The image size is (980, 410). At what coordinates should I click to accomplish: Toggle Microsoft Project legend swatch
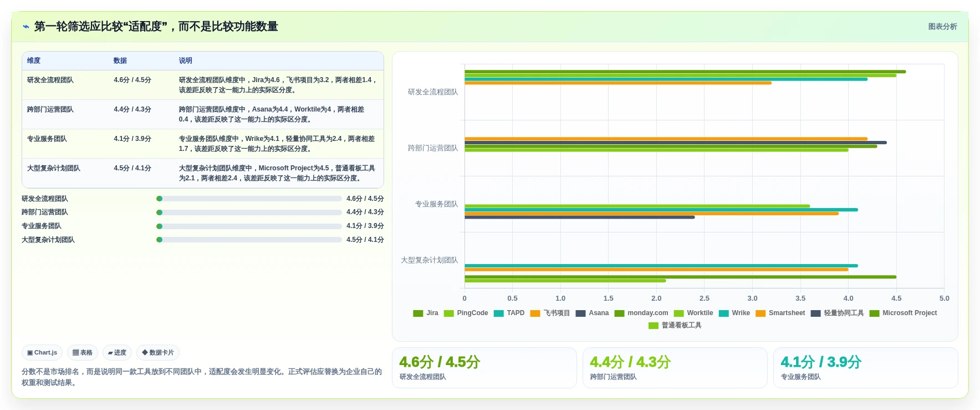pos(874,313)
